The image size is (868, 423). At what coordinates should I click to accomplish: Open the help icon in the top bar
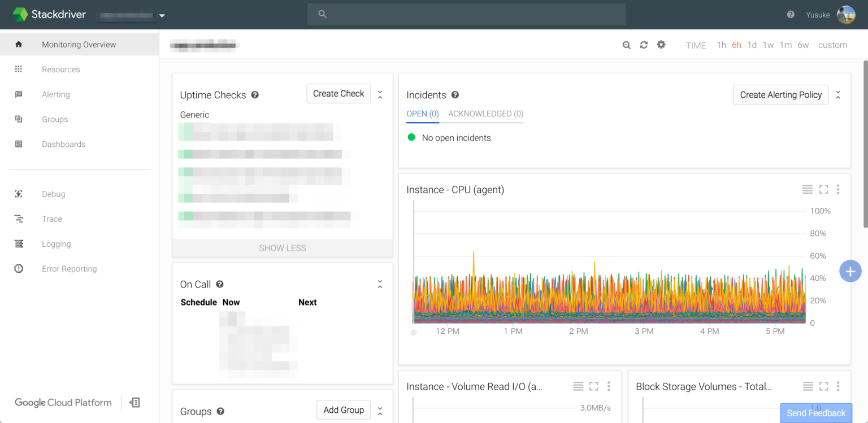click(789, 14)
